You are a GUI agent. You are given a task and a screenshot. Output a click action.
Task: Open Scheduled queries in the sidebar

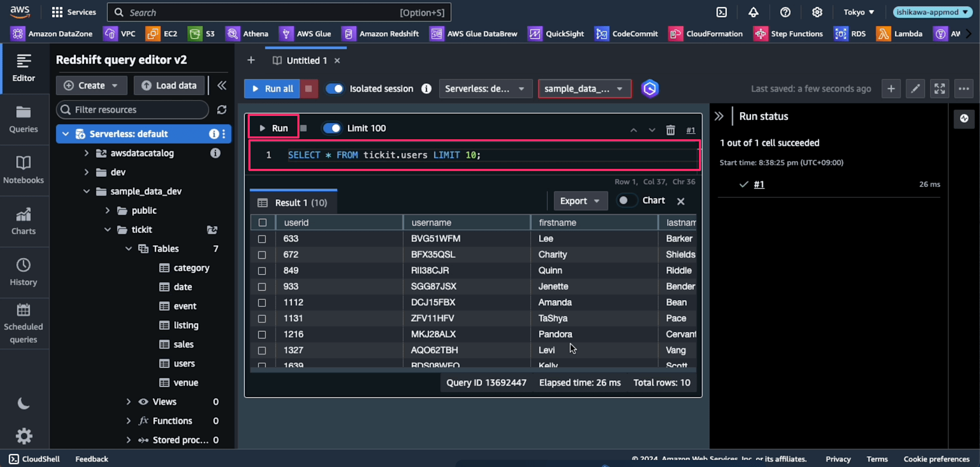pyautogui.click(x=24, y=324)
